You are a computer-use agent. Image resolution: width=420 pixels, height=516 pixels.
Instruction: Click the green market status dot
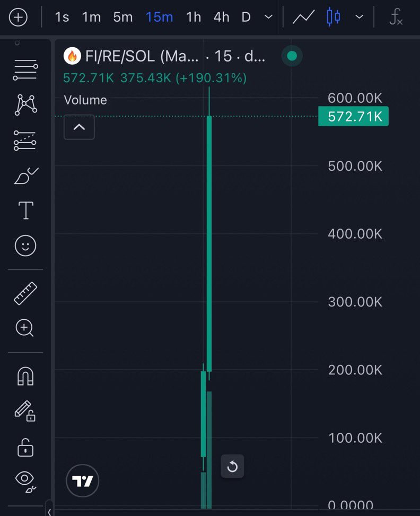coord(292,56)
